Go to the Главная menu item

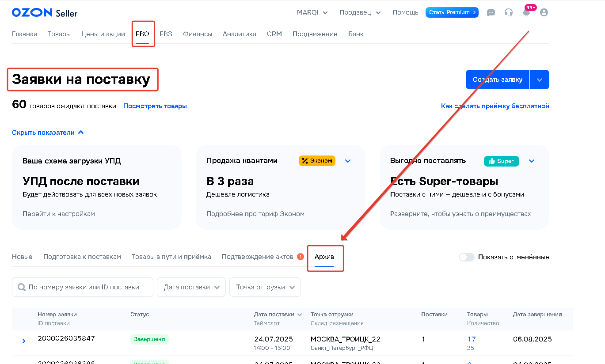tap(24, 34)
